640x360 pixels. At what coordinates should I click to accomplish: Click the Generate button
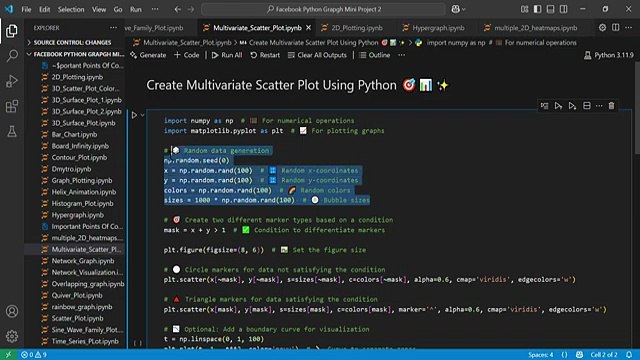click(x=148, y=55)
